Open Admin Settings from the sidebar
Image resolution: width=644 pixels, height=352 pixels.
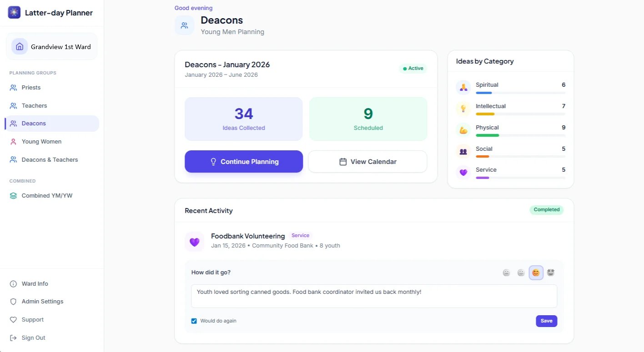tap(43, 301)
